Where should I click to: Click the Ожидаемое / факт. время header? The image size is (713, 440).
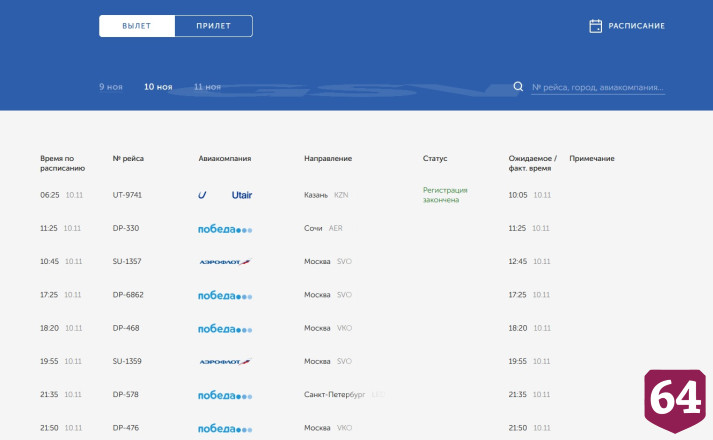click(x=532, y=163)
